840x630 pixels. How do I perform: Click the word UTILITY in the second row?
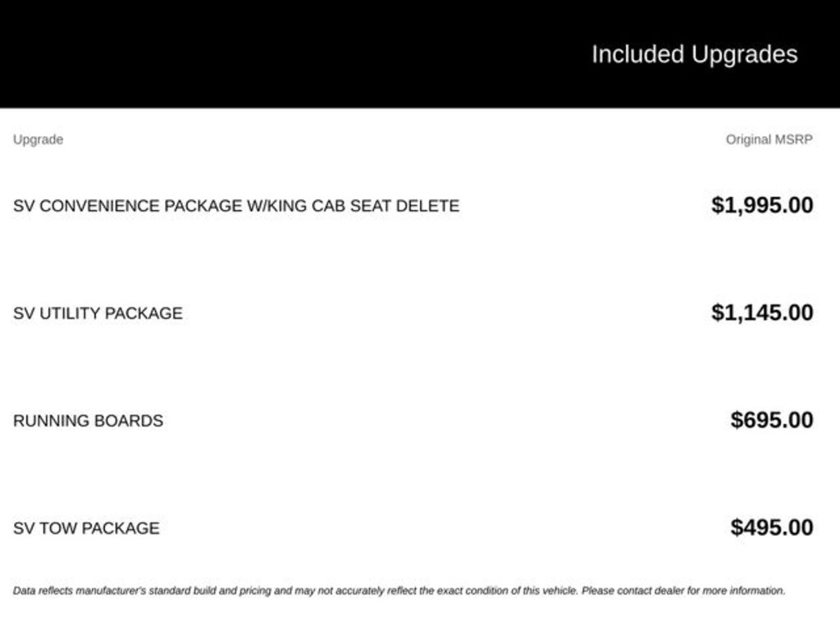coord(72,313)
